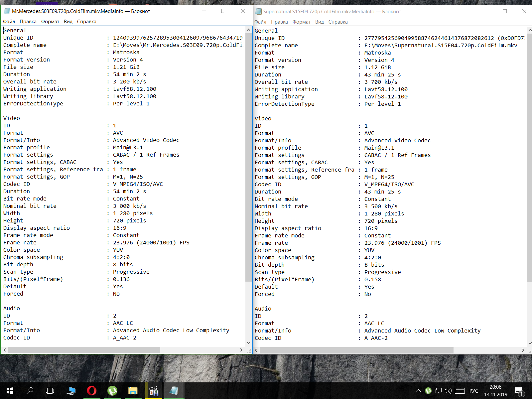The image size is (532, 399).
Task: Open Справка menu in Mr.Mercedes window
Action: (x=87, y=22)
